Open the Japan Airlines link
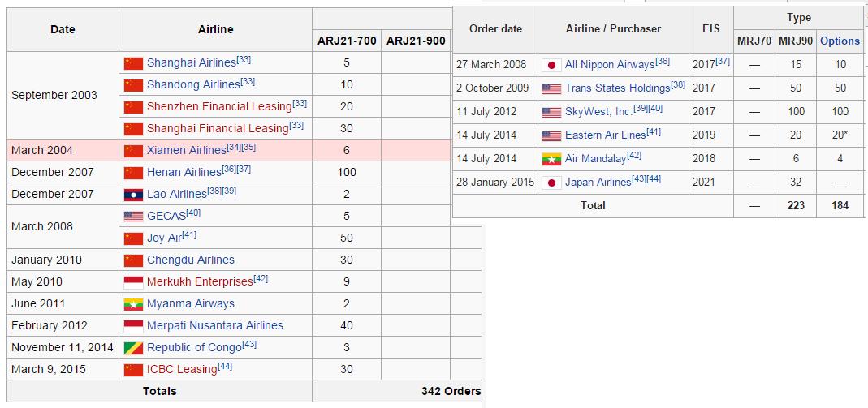 598,182
